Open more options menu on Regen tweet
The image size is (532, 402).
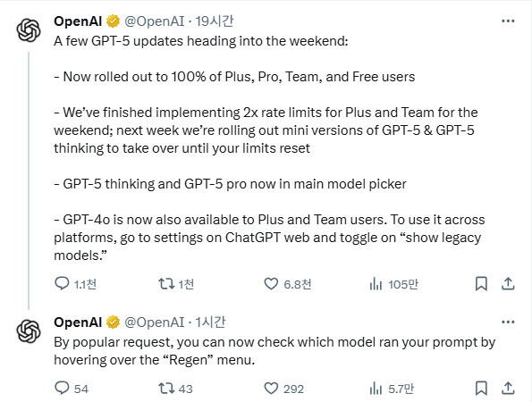(508, 322)
